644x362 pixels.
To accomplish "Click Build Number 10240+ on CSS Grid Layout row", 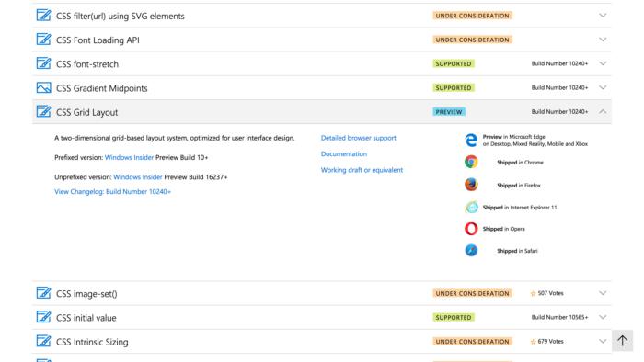I will (559, 111).
